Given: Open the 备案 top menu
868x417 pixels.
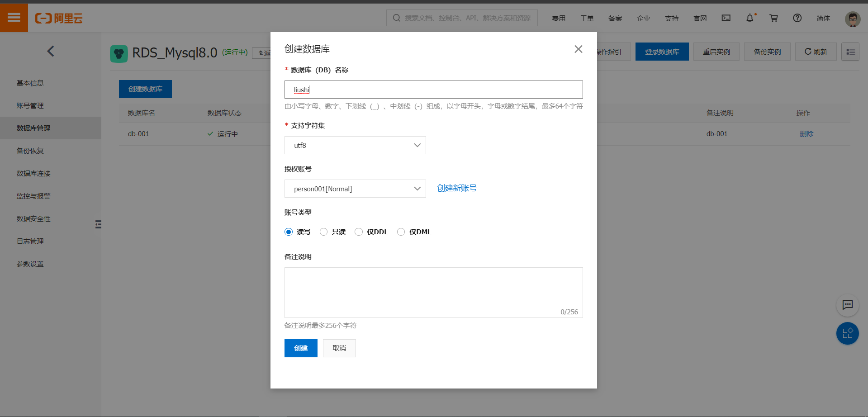Looking at the screenshot, I should coord(615,18).
